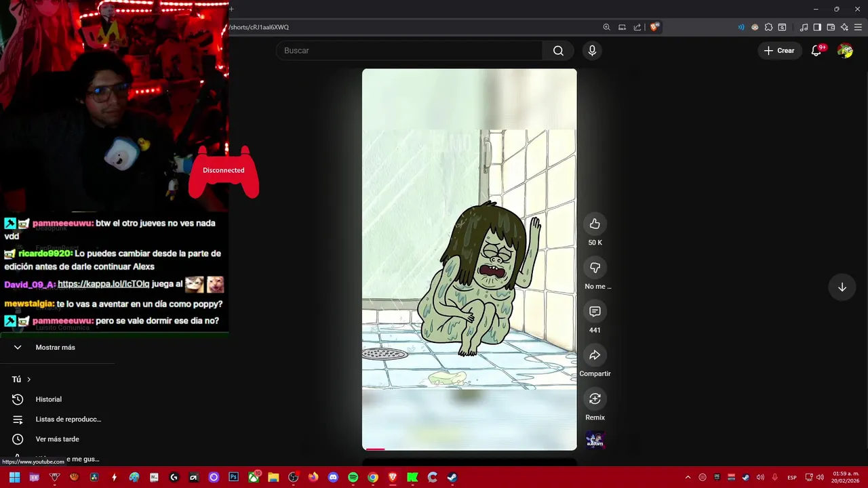Open the media playlist music note icon

click(804, 27)
